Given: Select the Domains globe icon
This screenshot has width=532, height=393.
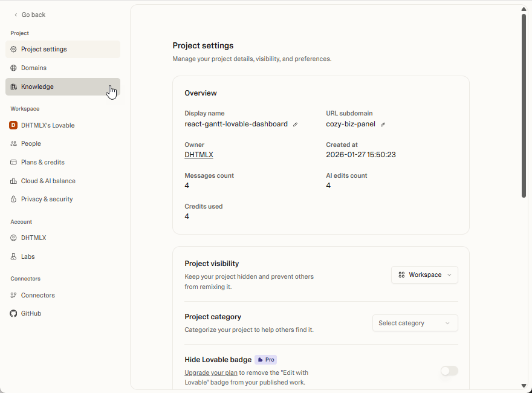Looking at the screenshot, I should tap(13, 68).
